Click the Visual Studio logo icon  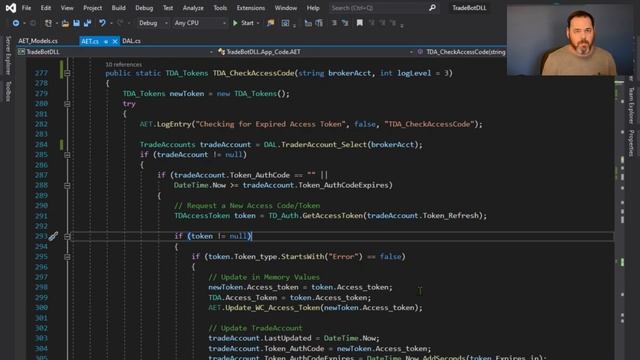coord(11,8)
